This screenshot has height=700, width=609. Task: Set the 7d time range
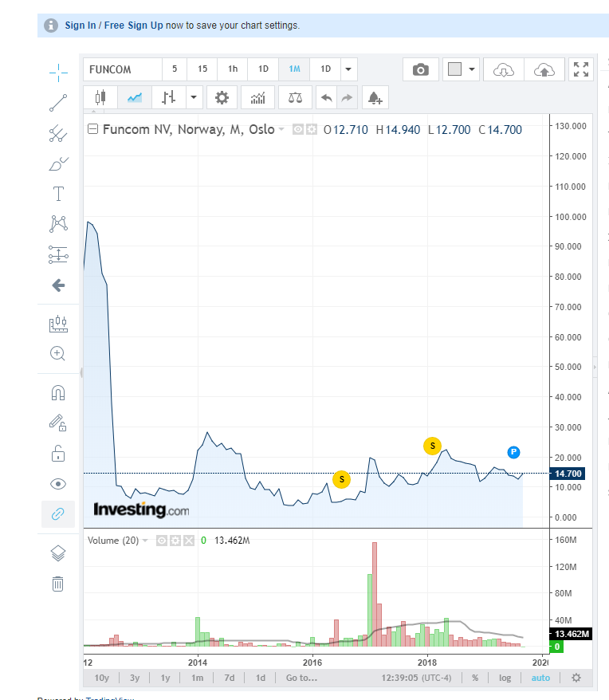coord(230,678)
